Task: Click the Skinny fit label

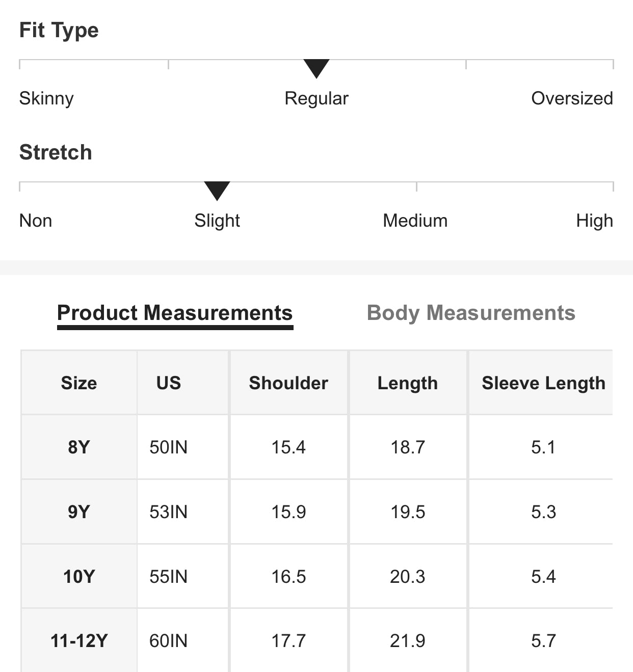Action: pos(46,98)
